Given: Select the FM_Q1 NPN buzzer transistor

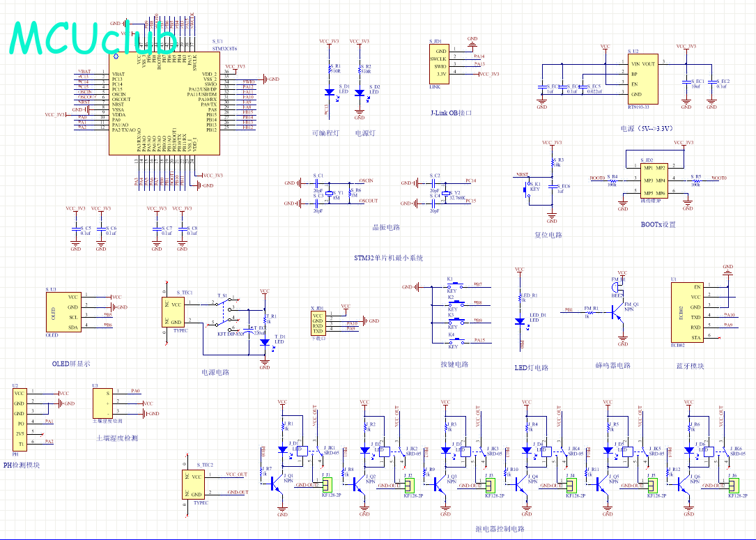Looking at the screenshot, I should pos(617,312).
